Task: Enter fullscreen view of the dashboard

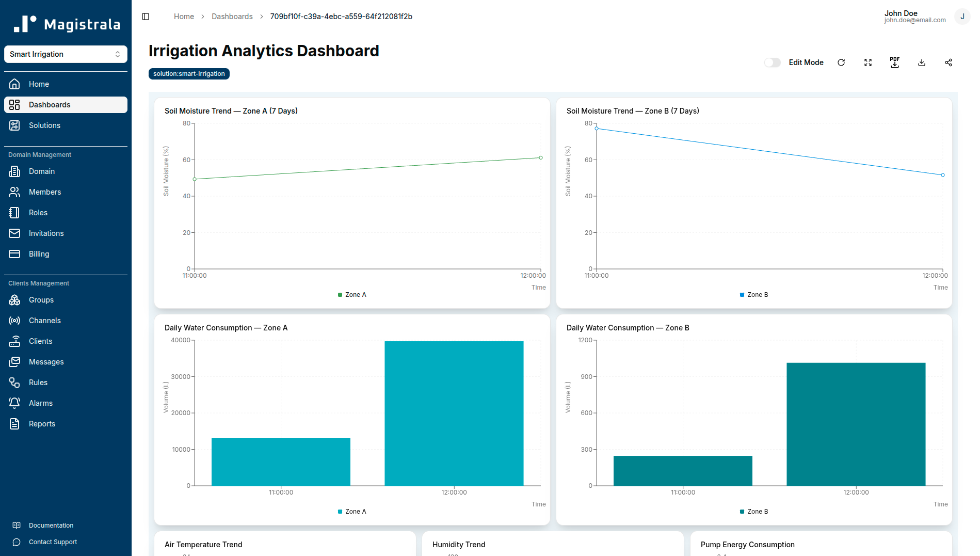Action: pyautogui.click(x=868, y=62)
